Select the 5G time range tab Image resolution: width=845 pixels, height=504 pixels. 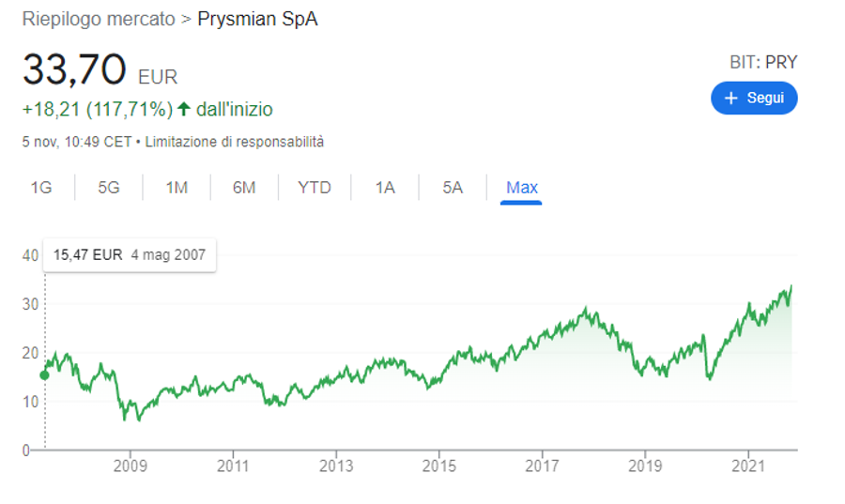tap(108, 188)
